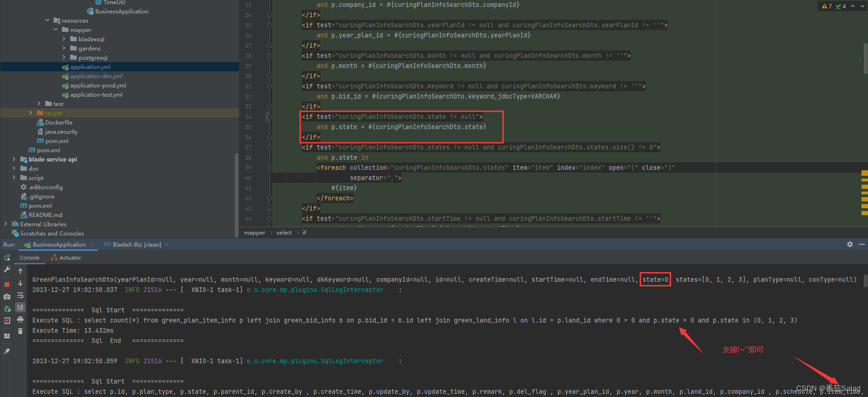
Task: Select application-dev.yml in the project tree
Action: (x=96, y=76)
